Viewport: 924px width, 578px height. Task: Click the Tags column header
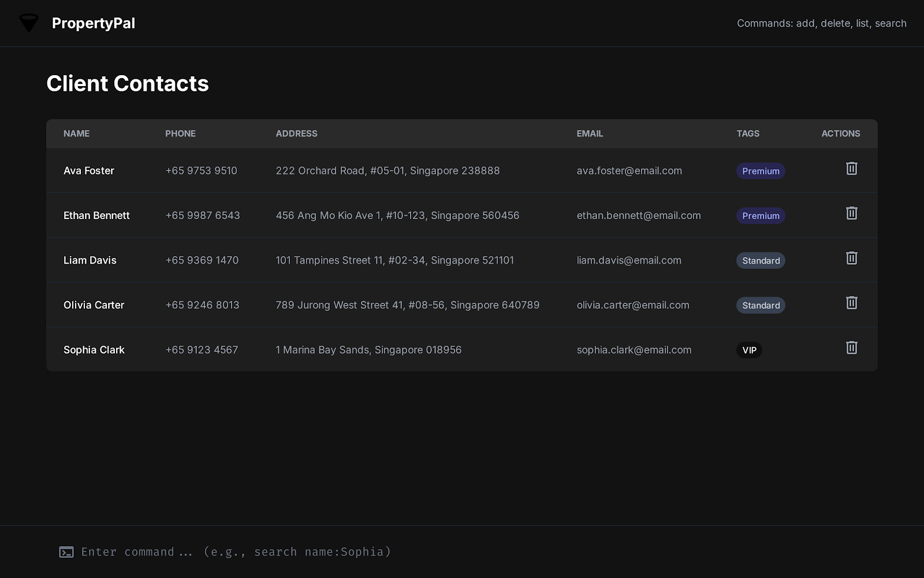[x=748, y=134]
